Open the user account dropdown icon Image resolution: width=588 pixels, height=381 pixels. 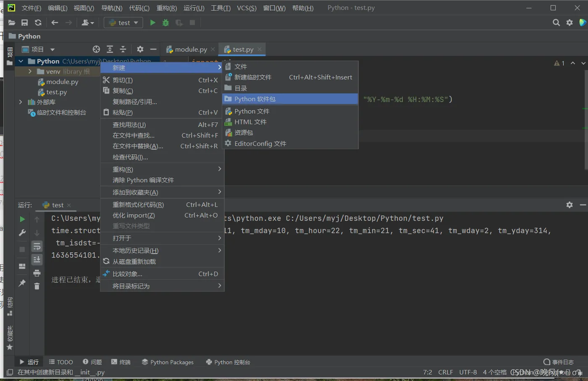[x=88, y=23]
